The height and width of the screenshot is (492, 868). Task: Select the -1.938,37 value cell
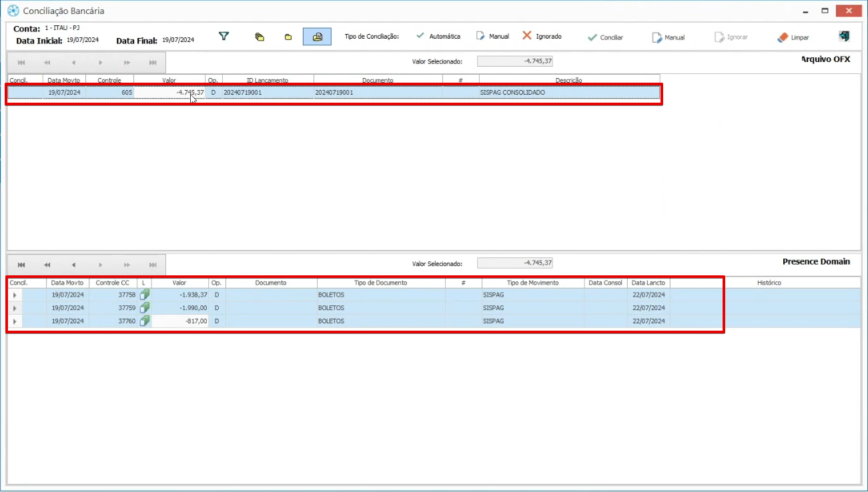pos(180,295)
